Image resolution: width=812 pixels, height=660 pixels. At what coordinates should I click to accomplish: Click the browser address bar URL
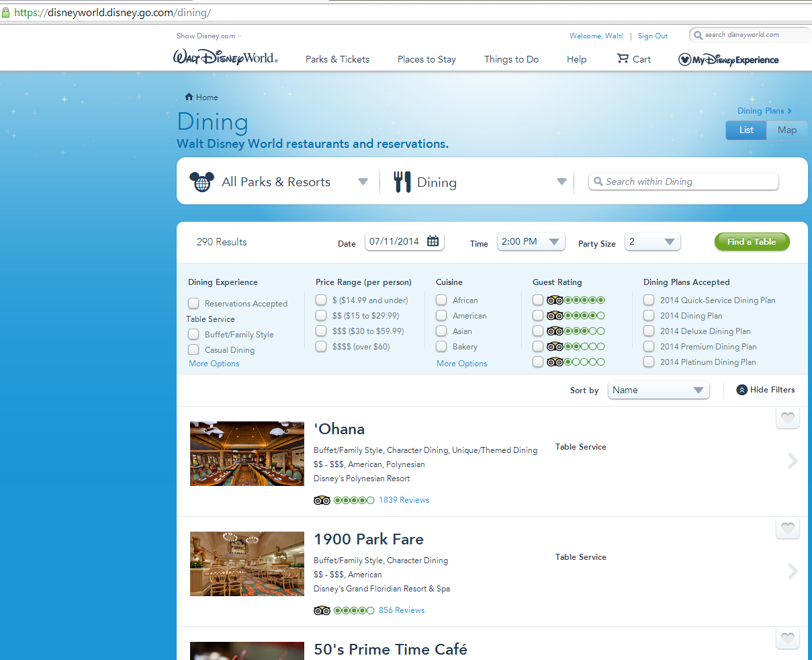112,12
